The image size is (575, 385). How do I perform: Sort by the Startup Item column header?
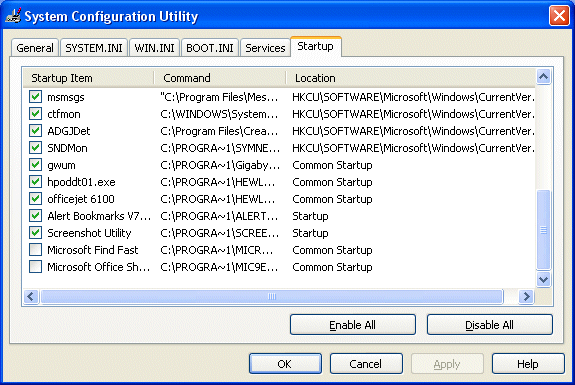coord(88,78)
